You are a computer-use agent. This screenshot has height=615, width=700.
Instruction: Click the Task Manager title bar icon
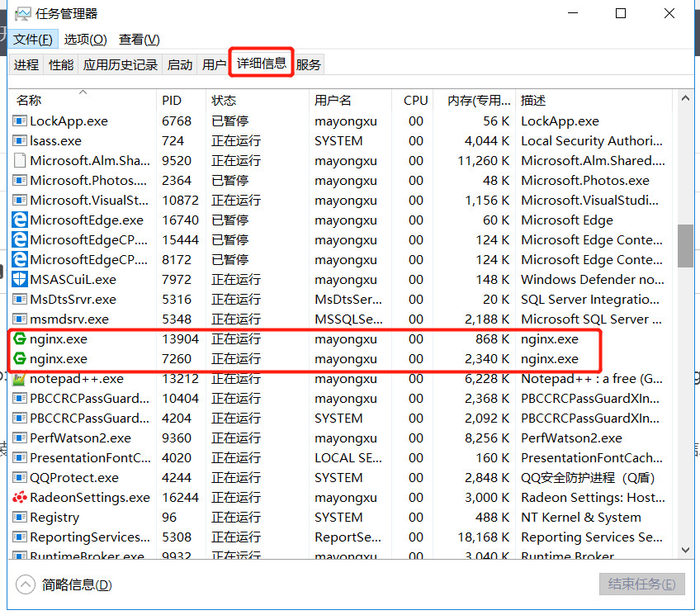coord(22,14)
